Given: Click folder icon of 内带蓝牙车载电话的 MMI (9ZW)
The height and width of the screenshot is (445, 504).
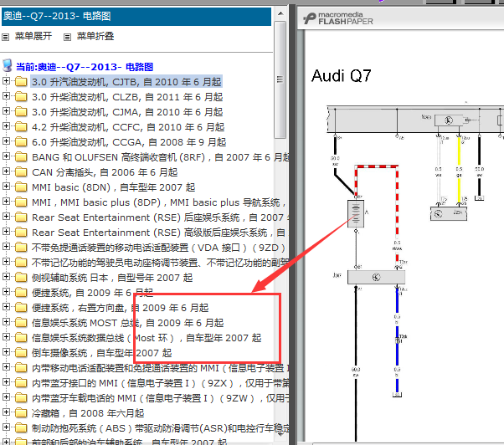Looking at the screenshot, I should pos(21,398).
